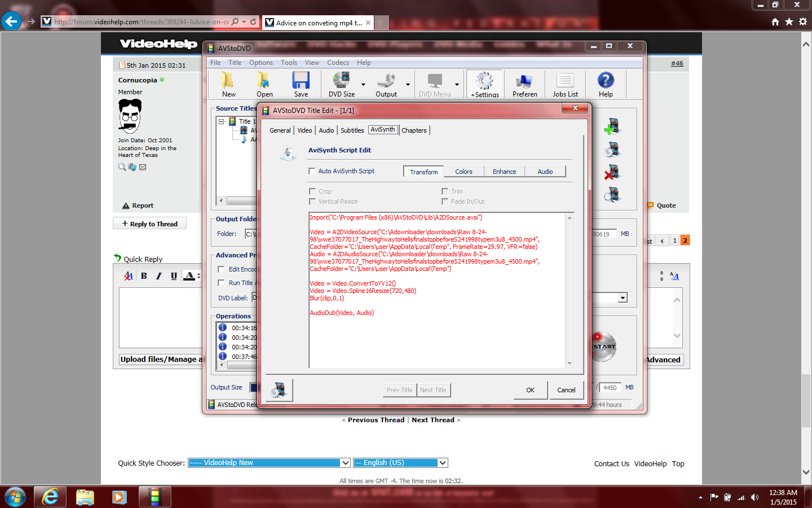Toggle the Run Title checkbox
Viewport: 812px width, 508px height.
pyautogui.click(x=221, y=283)
